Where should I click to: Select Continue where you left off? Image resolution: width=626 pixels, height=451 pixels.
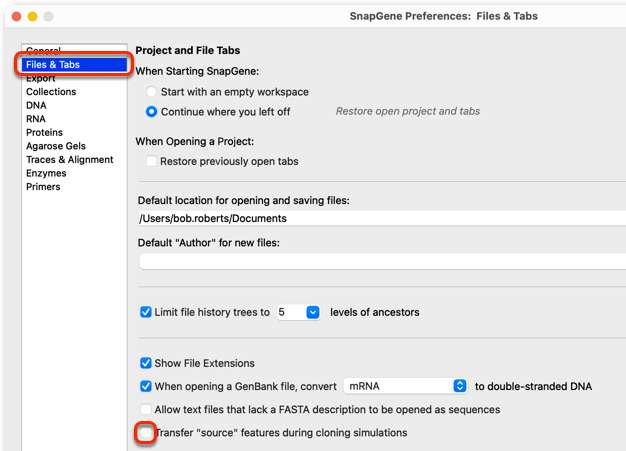(x=151, y=112)
